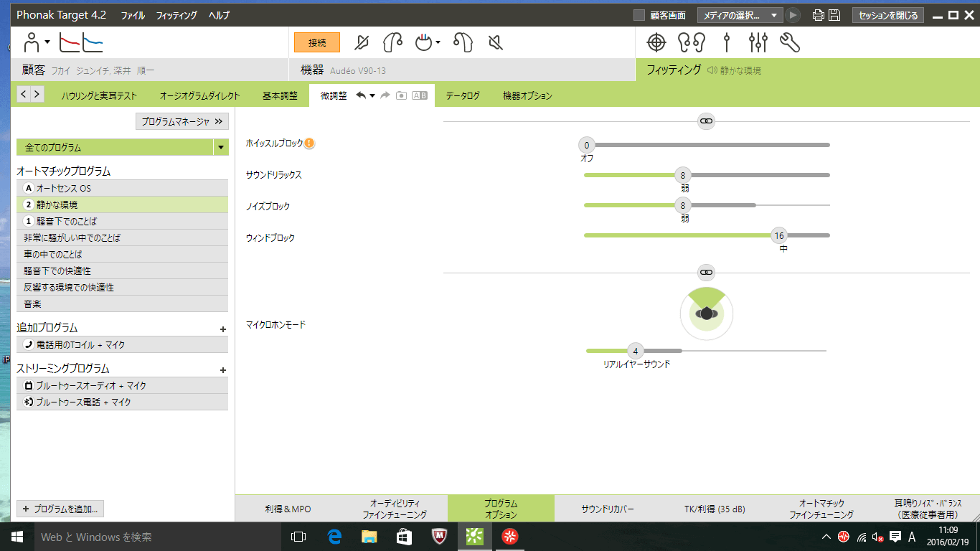Open device options wrench icon

coord(790,43)
